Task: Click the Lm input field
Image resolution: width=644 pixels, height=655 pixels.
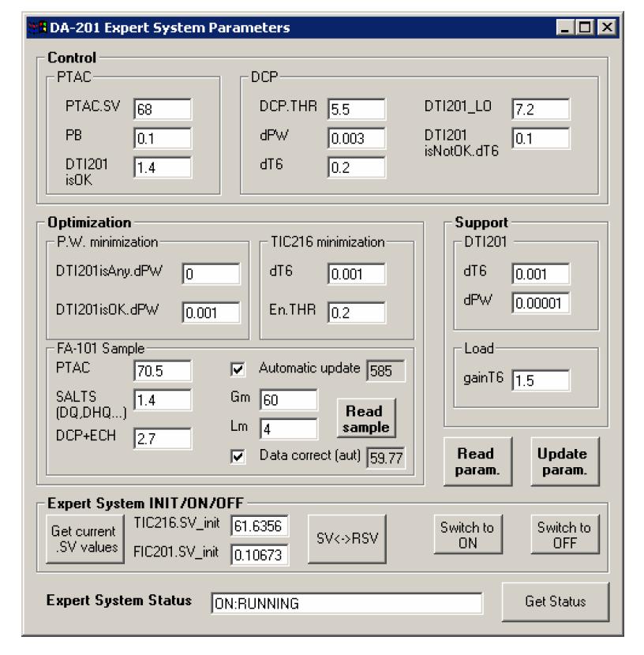Action: 289,429
